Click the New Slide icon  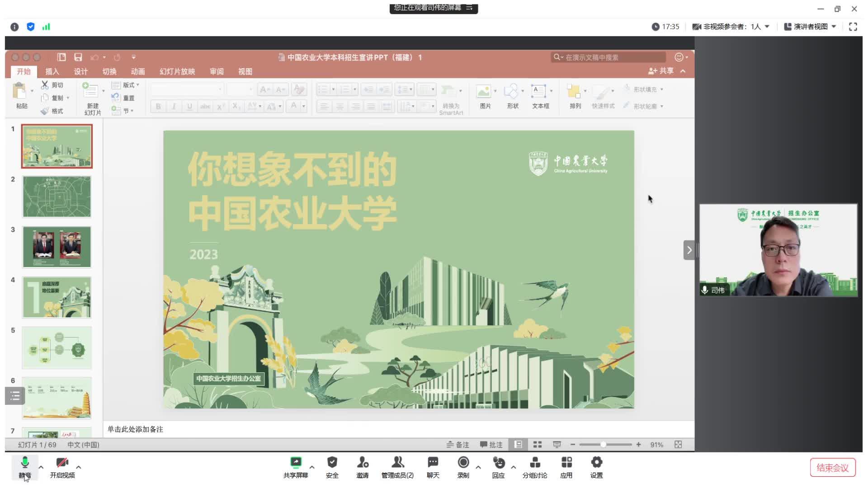pos(90,90)
